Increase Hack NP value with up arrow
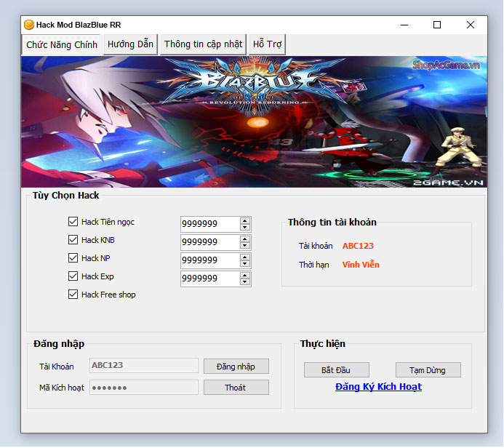 tap(245, 257)
